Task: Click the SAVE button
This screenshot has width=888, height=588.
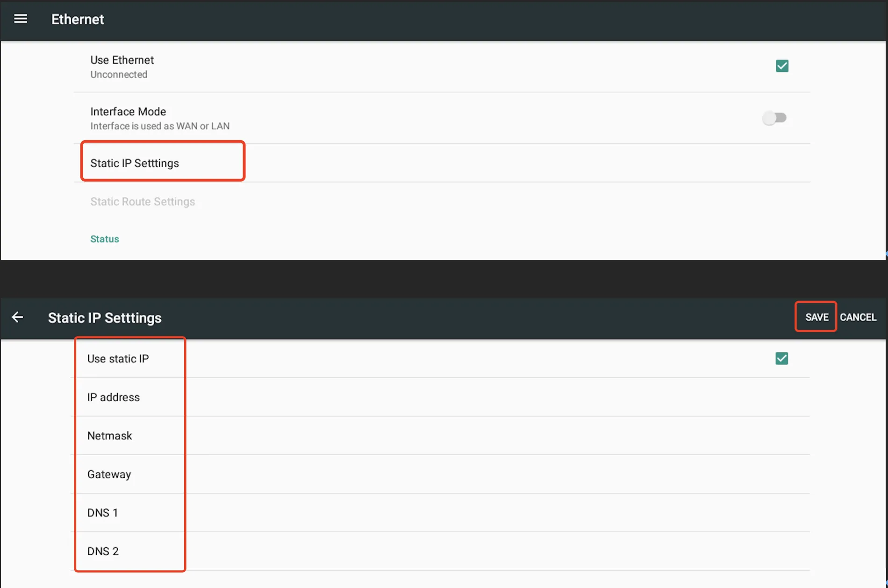Action: point(816,317)
